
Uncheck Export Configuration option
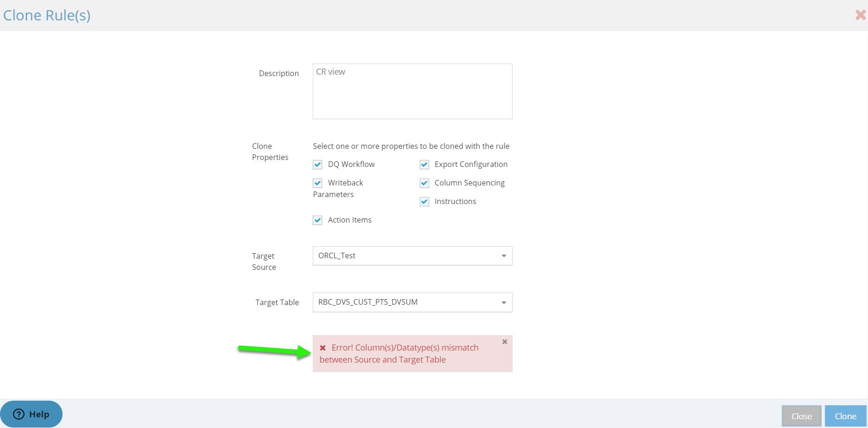(x=424, y=165)
